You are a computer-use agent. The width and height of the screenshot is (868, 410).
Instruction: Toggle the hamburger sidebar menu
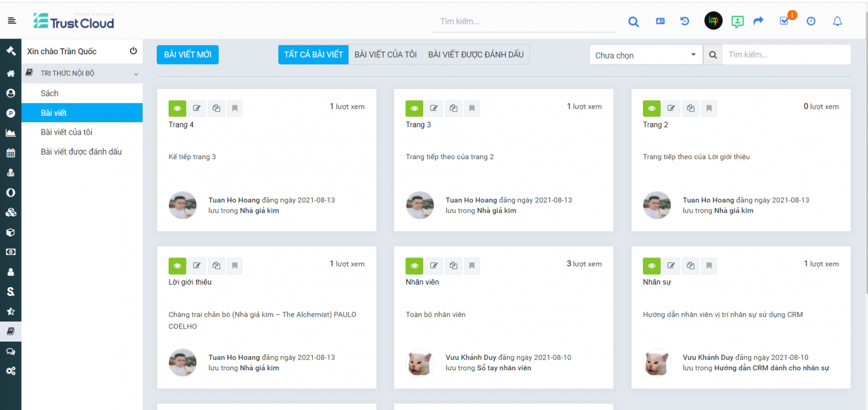12,21
